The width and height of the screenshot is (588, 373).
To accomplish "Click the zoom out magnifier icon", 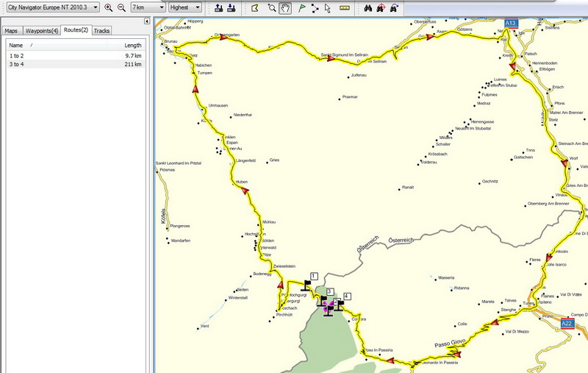I will tap(121, 7).
